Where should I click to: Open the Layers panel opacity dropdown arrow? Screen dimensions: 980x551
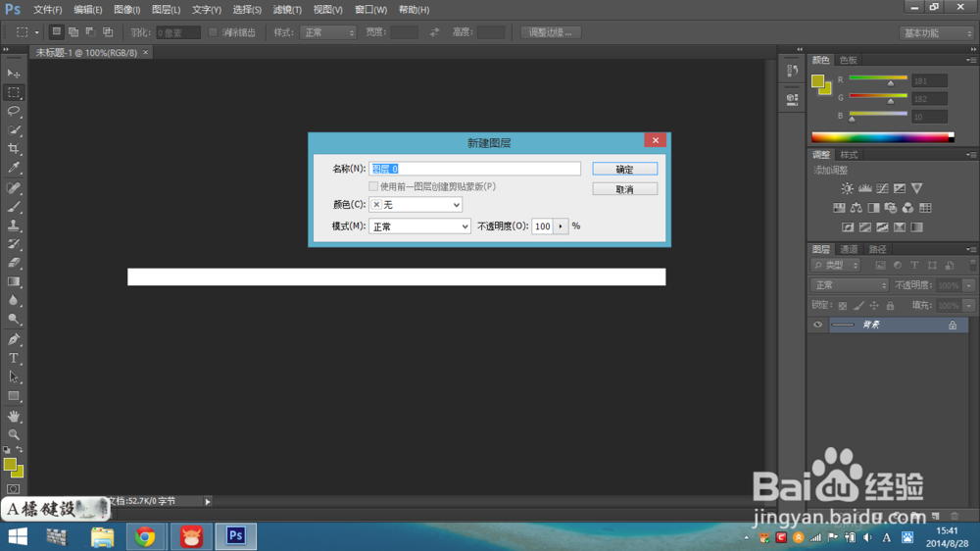[968, 285]
